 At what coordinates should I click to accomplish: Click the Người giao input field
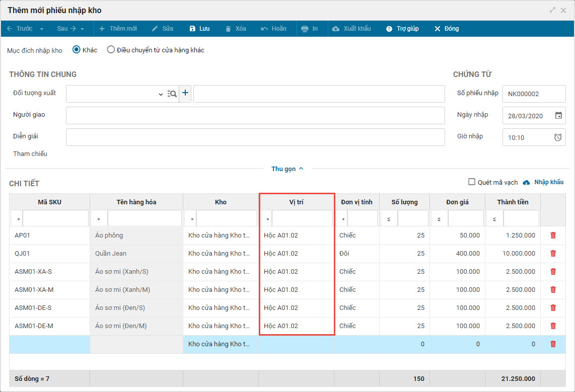[255, 115]
